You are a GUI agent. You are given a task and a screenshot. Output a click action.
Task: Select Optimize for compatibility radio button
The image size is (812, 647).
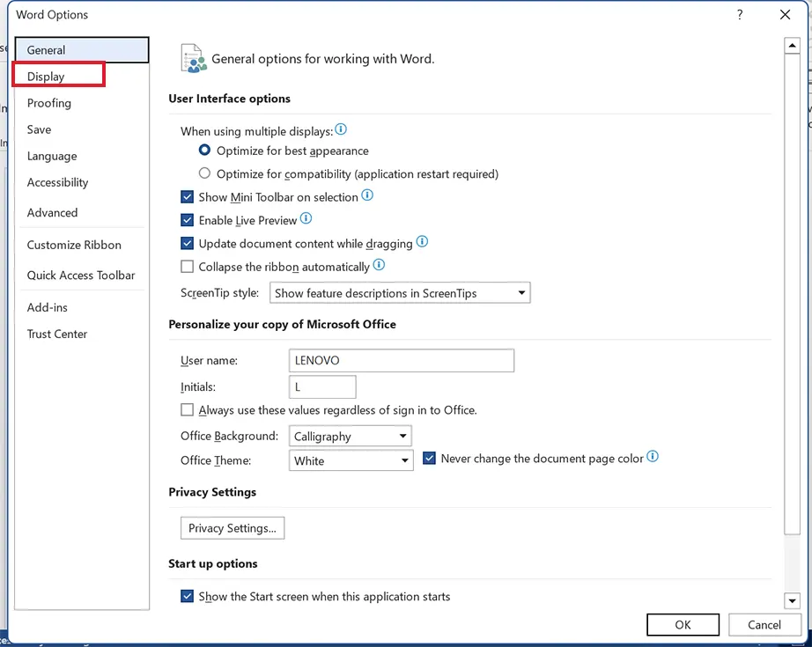pyautogui.click(x=204, y=173)
